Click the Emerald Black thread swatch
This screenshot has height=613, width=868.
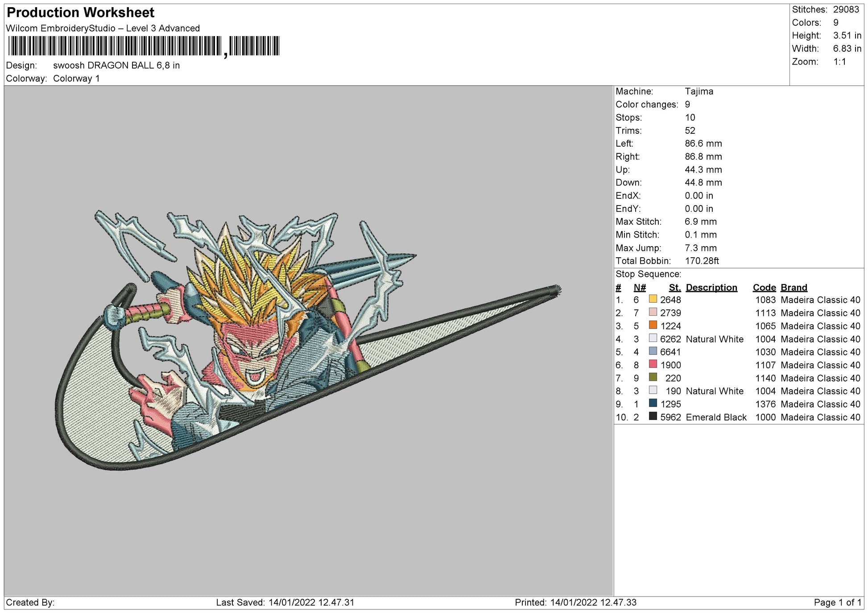point(653,416)
